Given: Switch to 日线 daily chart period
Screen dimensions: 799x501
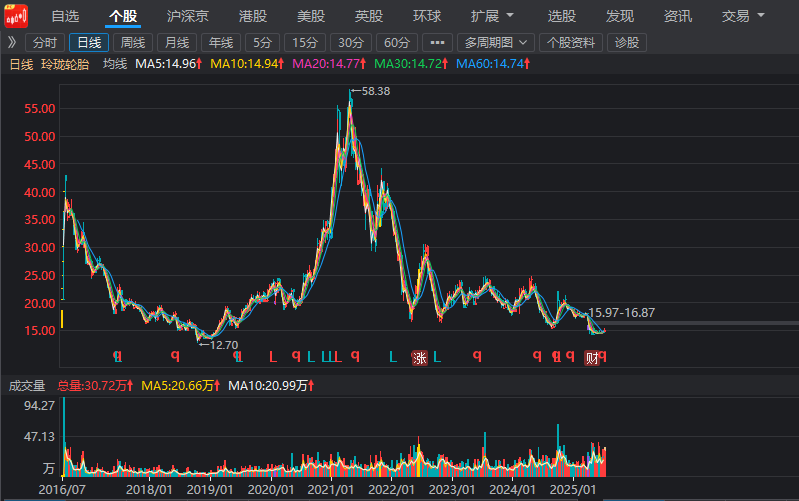Looking at the screenshot, I should (x=89, y=42).
